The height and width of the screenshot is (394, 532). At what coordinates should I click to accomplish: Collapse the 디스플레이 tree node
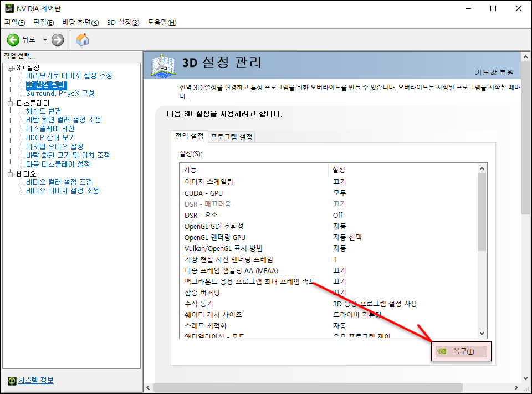[10, 104]
